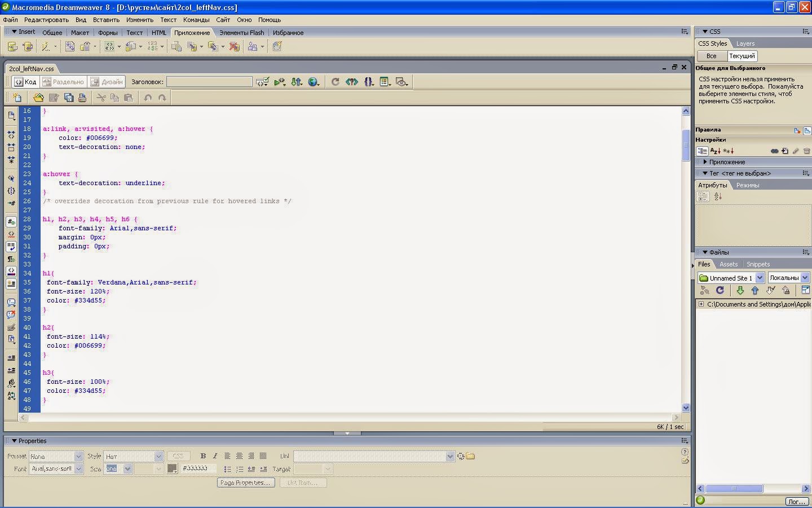Open the Code Navigation braces icon
Image resolution: width=812 pixels, height=508 pixels.
pos(369,82)
